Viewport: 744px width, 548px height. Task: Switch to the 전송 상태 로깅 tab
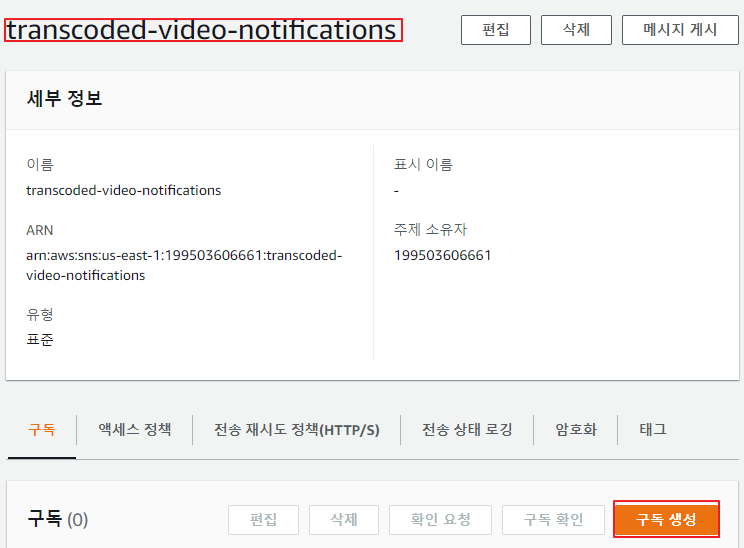coord(467,429)
